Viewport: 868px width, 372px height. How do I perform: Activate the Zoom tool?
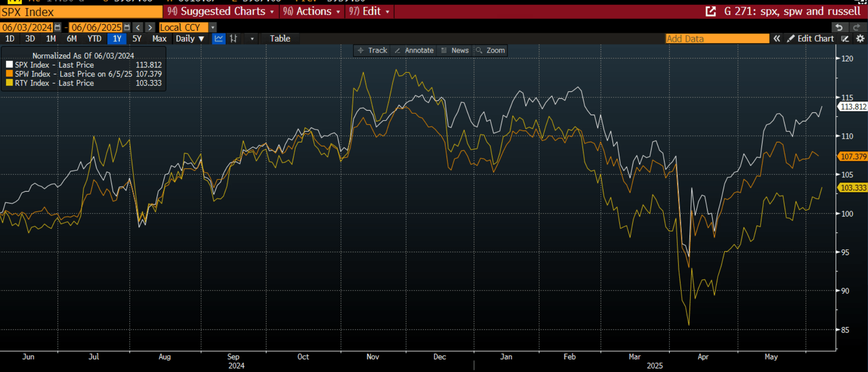point(490,50)
